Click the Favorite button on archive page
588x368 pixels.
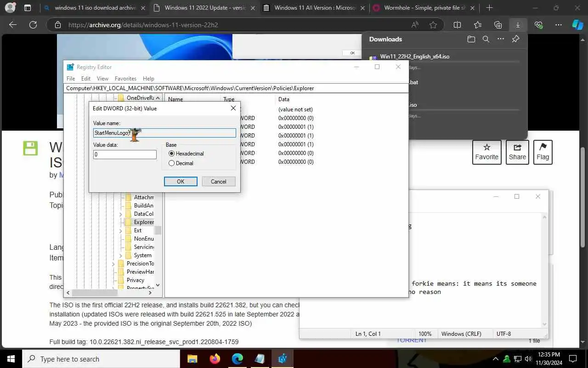click(487, 152)
